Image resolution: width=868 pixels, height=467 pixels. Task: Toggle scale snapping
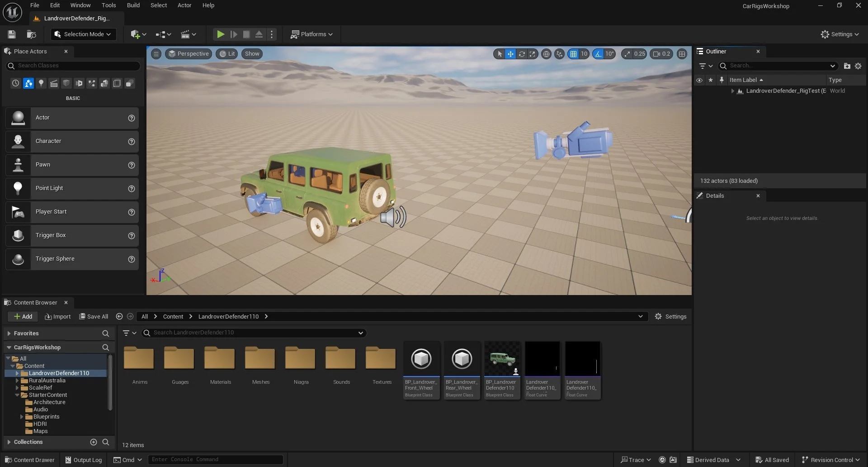pos(627,54)
